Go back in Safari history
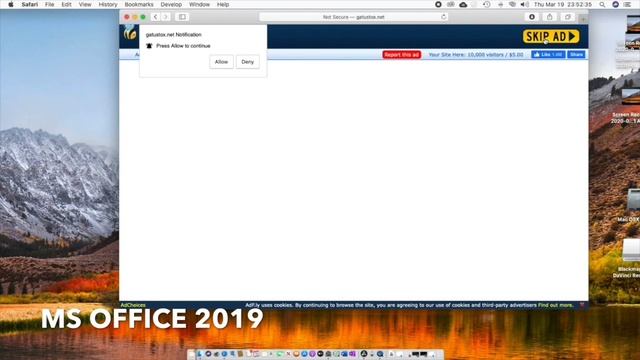Image resolution: width=640 pixels, height=360 pixels. coord(155,17)
